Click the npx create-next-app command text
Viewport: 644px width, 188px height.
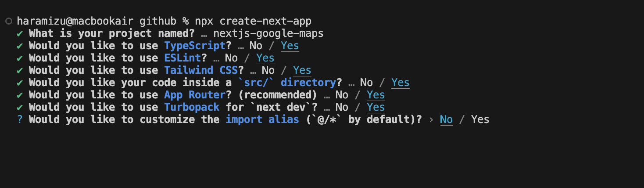coord(253,21)
